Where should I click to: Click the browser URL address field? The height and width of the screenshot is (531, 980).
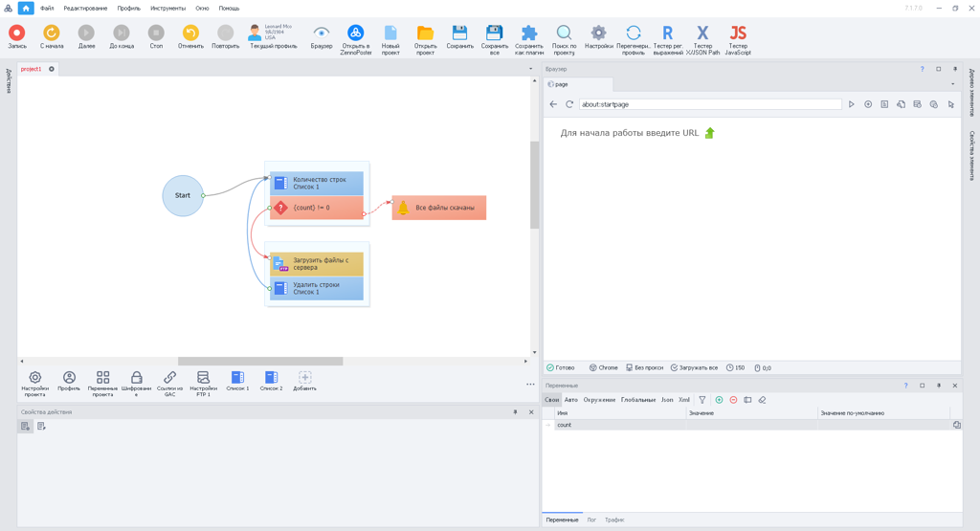[709, 104]
